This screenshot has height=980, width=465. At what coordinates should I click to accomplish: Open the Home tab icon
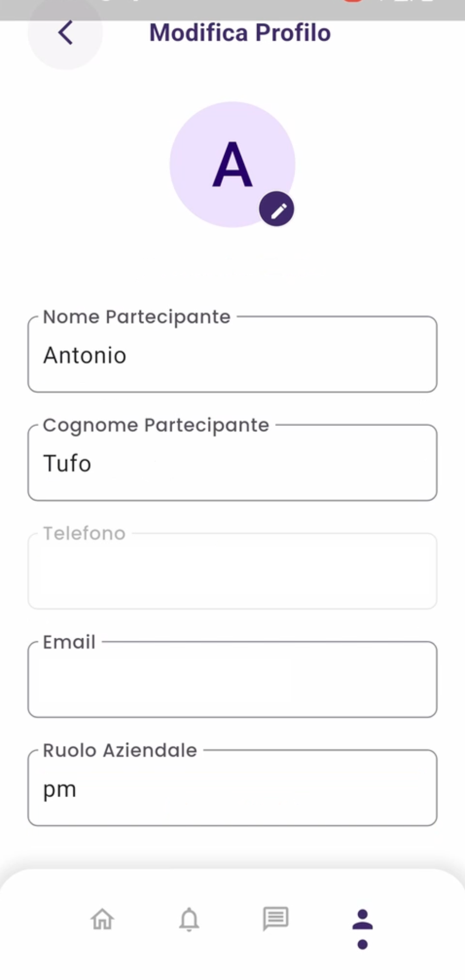(x=102, y=919)
